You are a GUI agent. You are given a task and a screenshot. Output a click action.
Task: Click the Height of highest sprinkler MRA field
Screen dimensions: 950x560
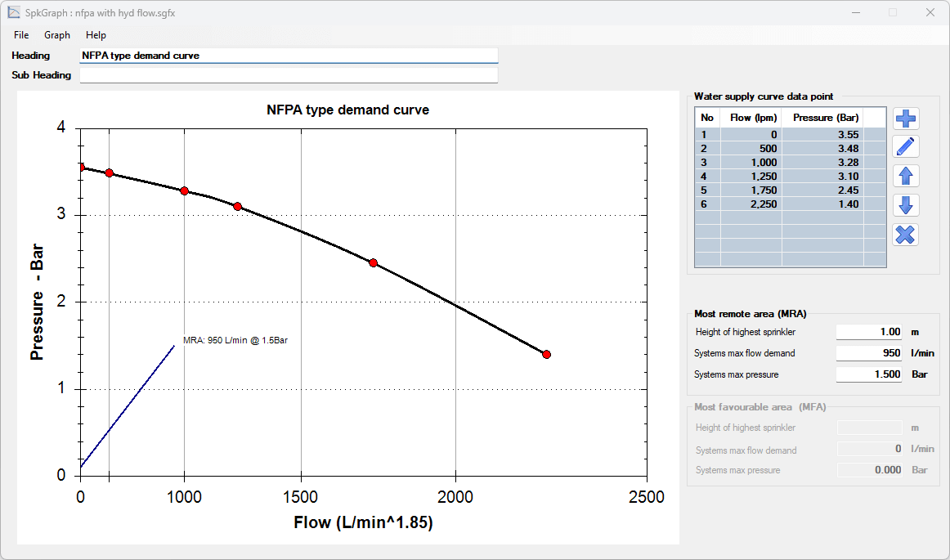pyautogui.click(x=868, y=332)
